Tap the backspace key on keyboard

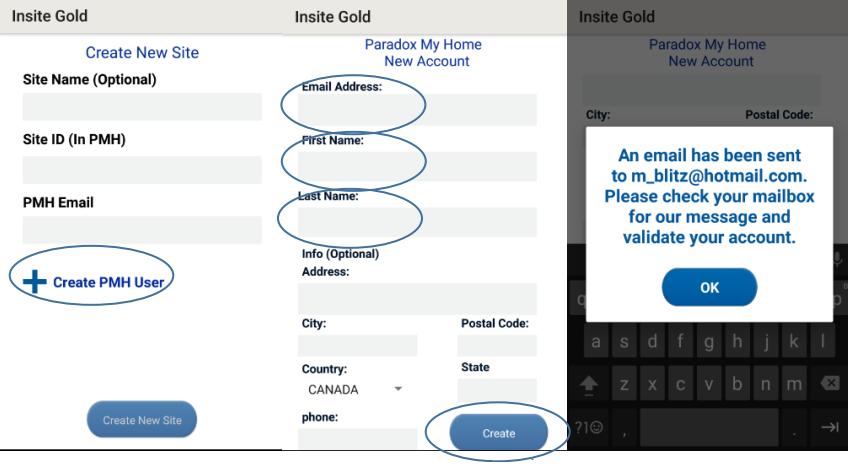coord(830,383)
